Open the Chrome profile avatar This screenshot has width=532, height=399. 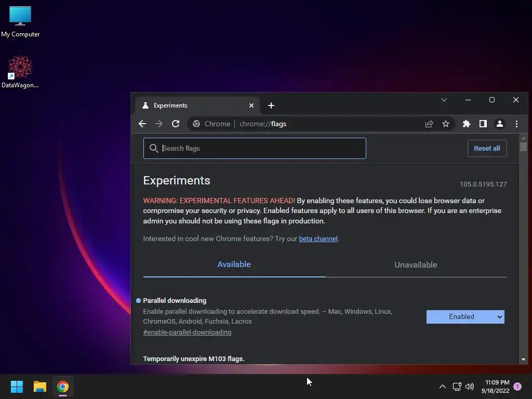pyautogui.click(x=499, y=124)
